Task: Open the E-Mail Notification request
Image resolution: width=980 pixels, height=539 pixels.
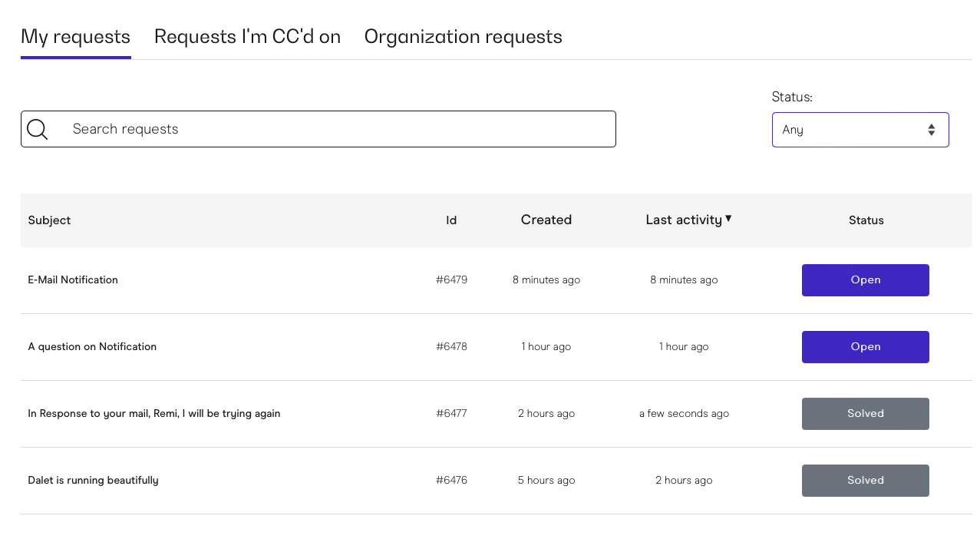Action: (73, 280)
